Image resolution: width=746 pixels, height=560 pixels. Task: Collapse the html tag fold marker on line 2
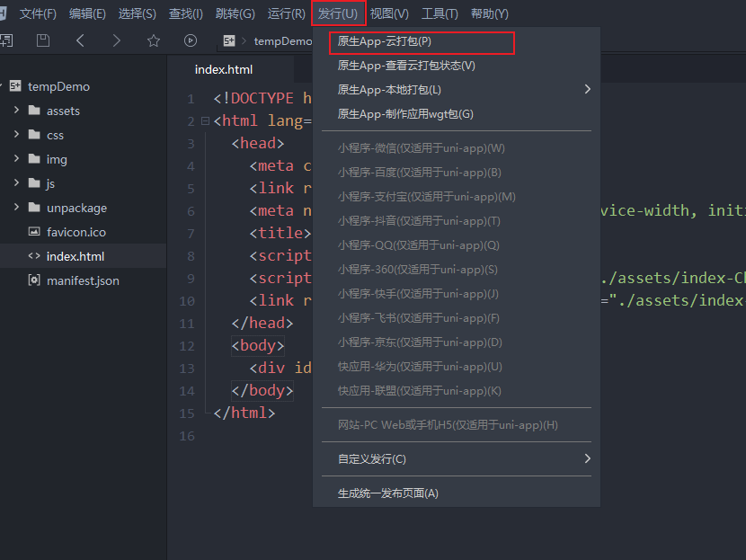tap(205, 120)
